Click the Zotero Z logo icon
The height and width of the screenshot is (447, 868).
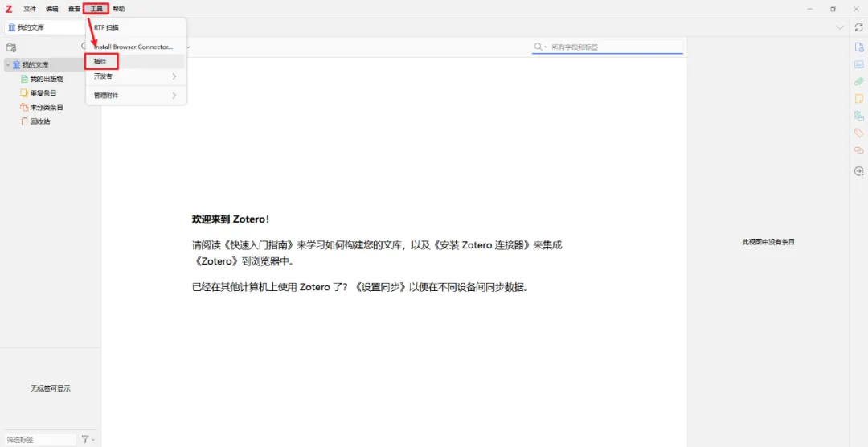click(x=9, y=9)
